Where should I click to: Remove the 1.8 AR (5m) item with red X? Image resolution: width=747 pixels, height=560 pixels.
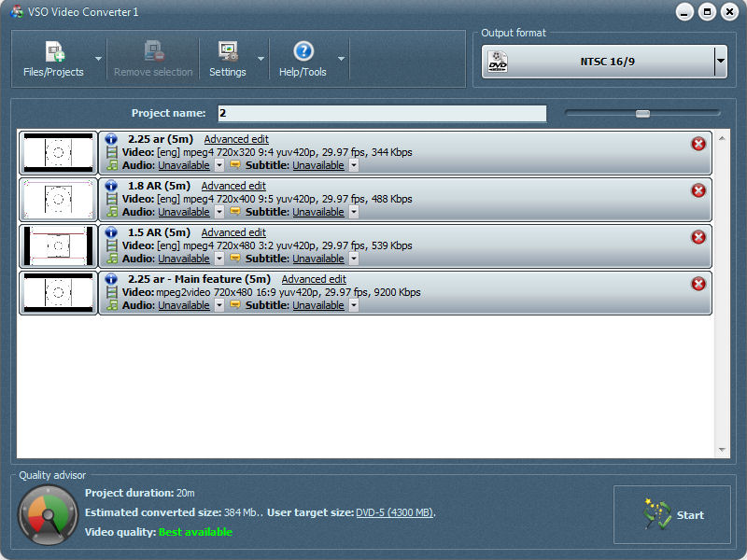(698, 190)
